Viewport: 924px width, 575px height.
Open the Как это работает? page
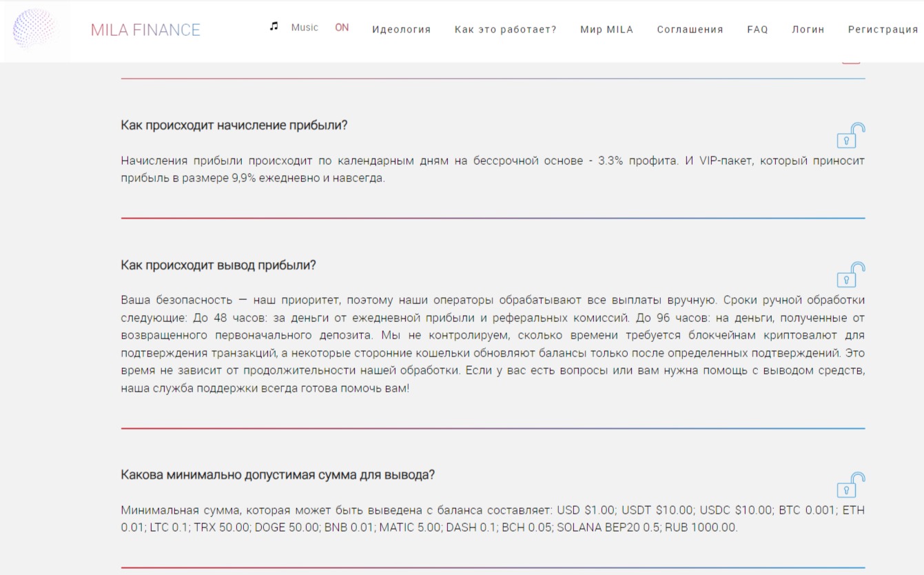(x=505, y=30)
